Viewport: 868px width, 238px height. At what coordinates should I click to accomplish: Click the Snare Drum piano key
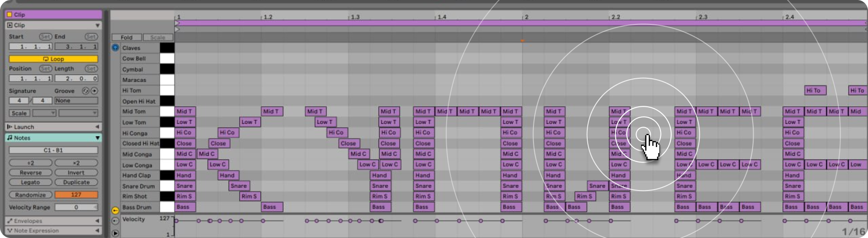(167, 186)
